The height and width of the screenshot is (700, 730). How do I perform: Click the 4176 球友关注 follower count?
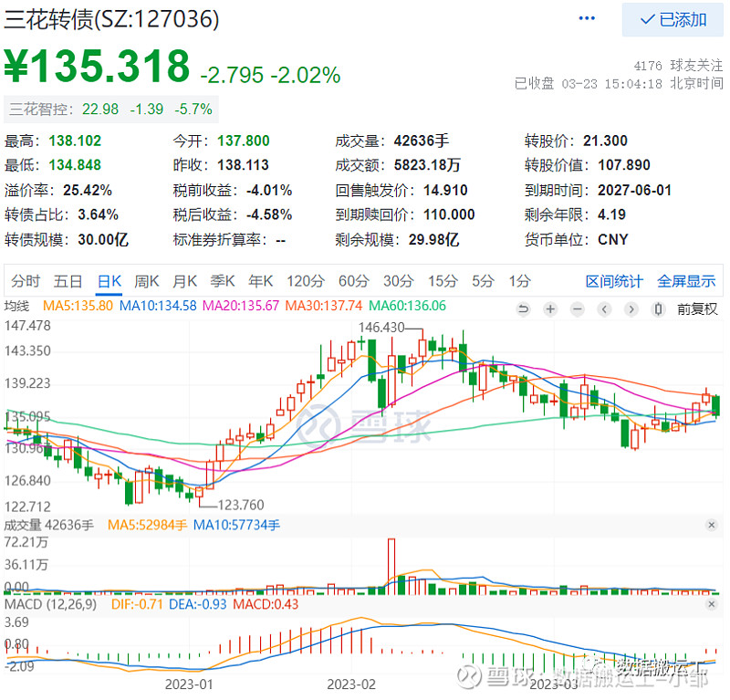678,66
